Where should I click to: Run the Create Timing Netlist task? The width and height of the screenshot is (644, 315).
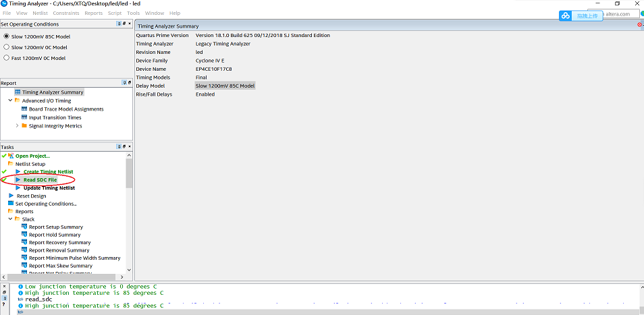pos(49,171)
